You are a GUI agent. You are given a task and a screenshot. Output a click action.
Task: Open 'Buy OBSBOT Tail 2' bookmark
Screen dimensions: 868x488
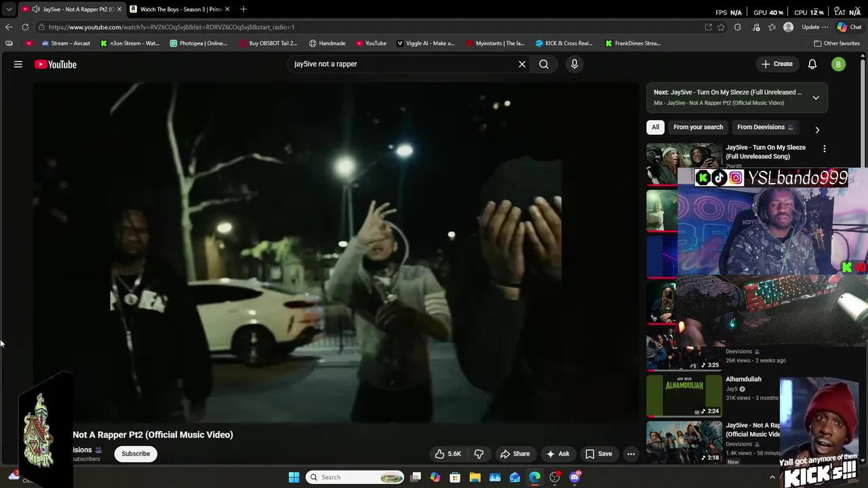point(269,43)
